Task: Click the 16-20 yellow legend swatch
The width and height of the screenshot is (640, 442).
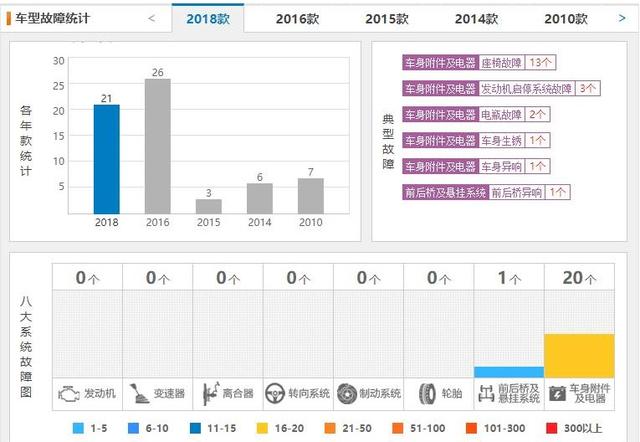Action: coord(262,428)
